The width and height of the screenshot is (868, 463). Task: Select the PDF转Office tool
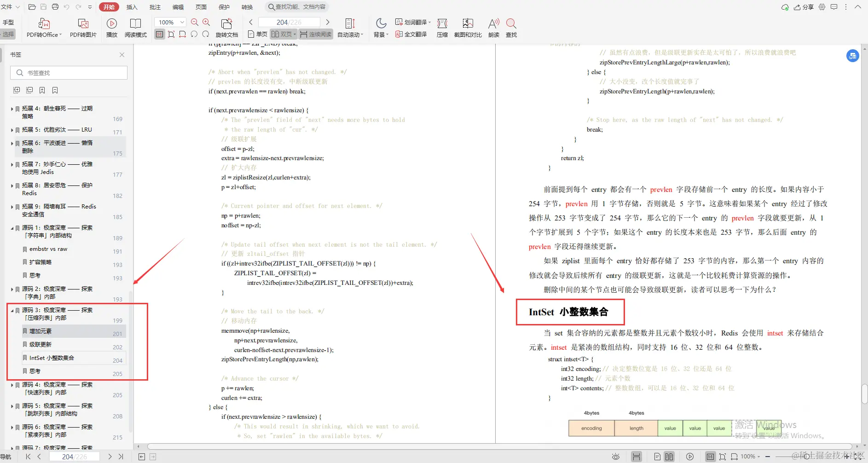pyautogui.click(x=43, y=28)
